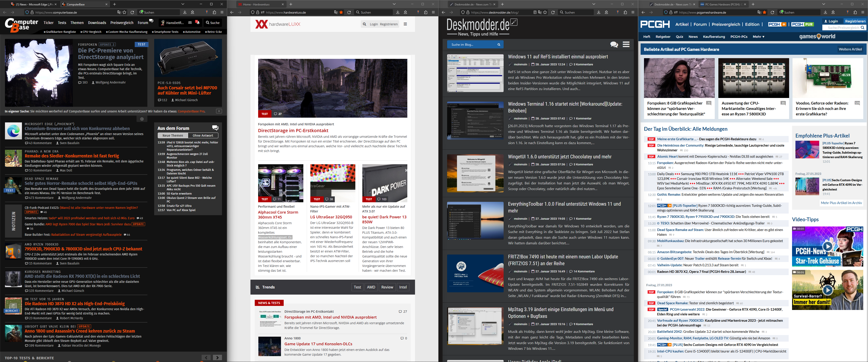Toggle the favorites star for the Hardwareluxx page
The height and width of the screenshot is (362, 868).
point(341,12)
